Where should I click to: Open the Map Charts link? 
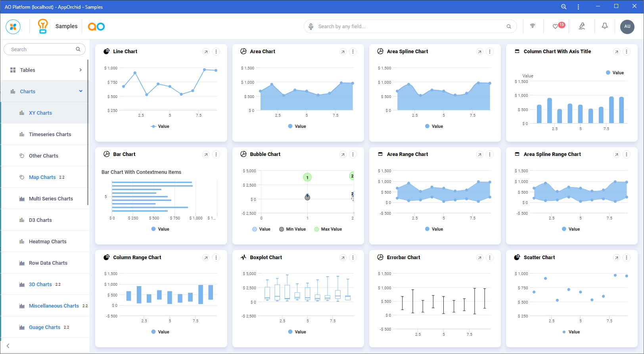(x=42, y=177)
